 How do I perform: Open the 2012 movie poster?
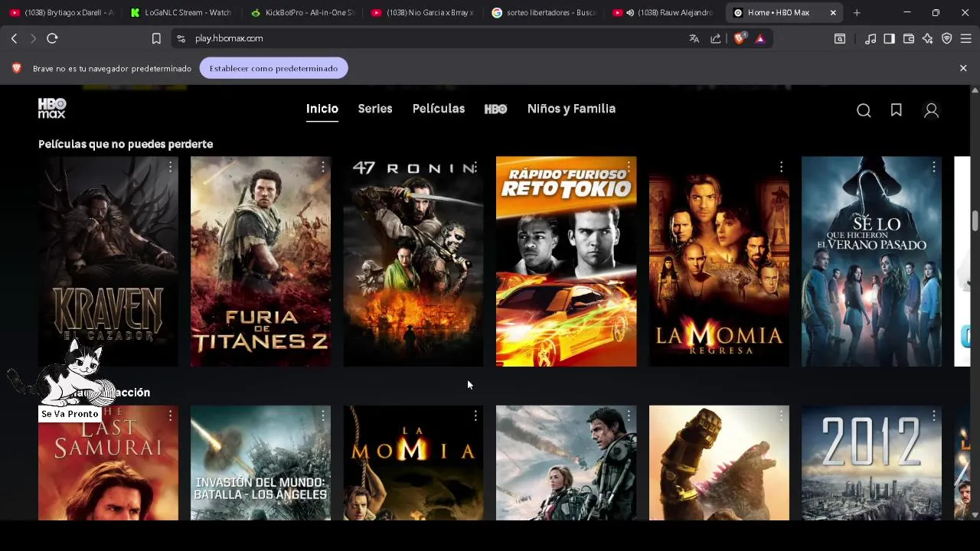point(871,463)
